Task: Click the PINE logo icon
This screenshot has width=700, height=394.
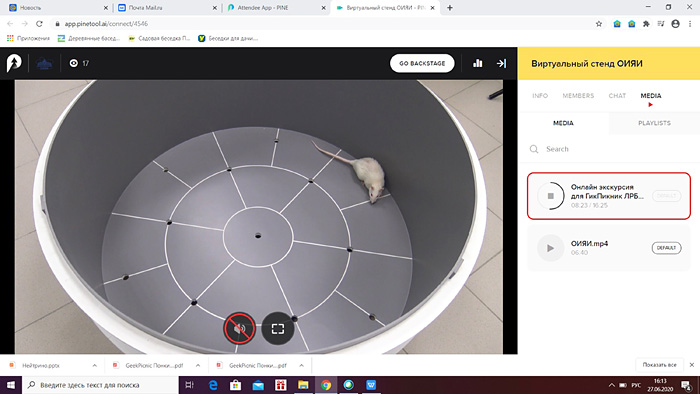Action: [14, 63]
